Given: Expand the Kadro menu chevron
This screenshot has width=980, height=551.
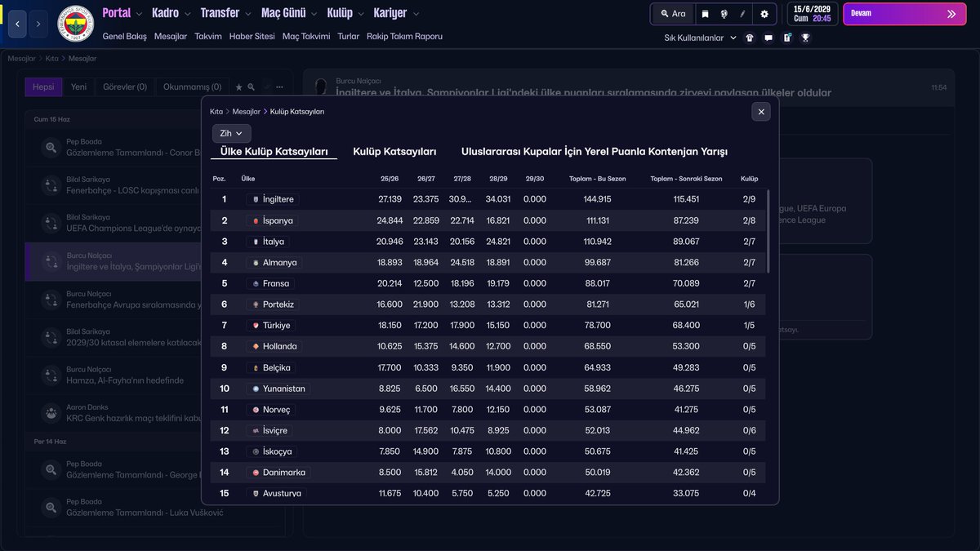Looking at the screenshot, I should pos(187,14).
